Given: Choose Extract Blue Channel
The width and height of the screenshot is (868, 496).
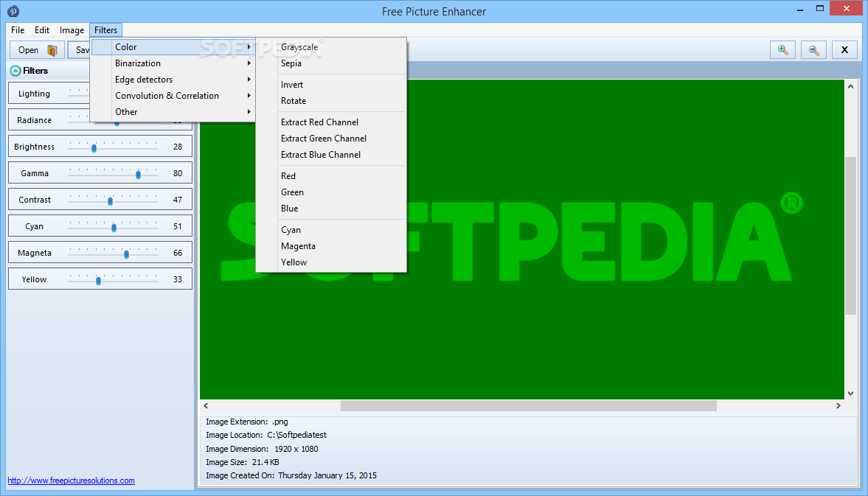Looking at the screenshot, I should (331, 155).
